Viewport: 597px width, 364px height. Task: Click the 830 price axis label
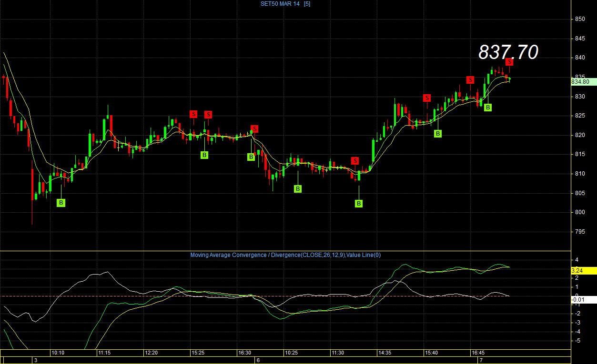click(x=580, y=97)
